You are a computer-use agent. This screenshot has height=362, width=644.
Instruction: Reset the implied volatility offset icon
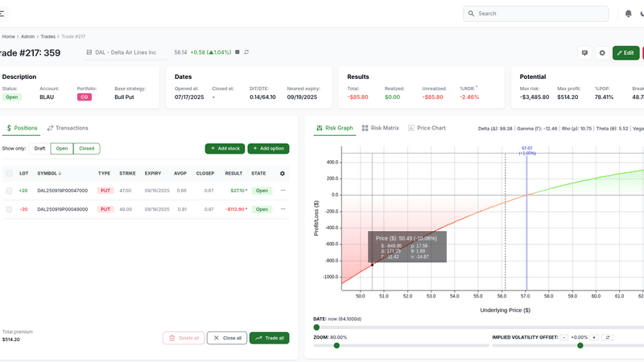(x=608, y=337)
